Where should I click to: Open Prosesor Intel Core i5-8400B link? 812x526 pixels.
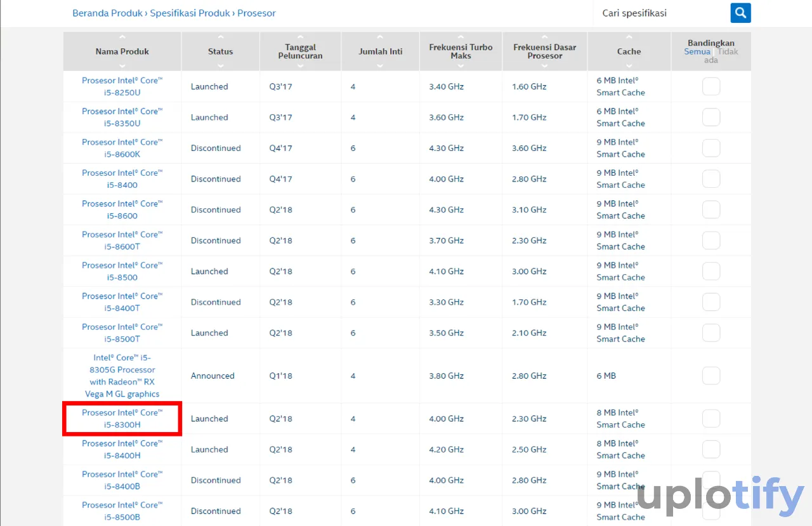(122, 480)
